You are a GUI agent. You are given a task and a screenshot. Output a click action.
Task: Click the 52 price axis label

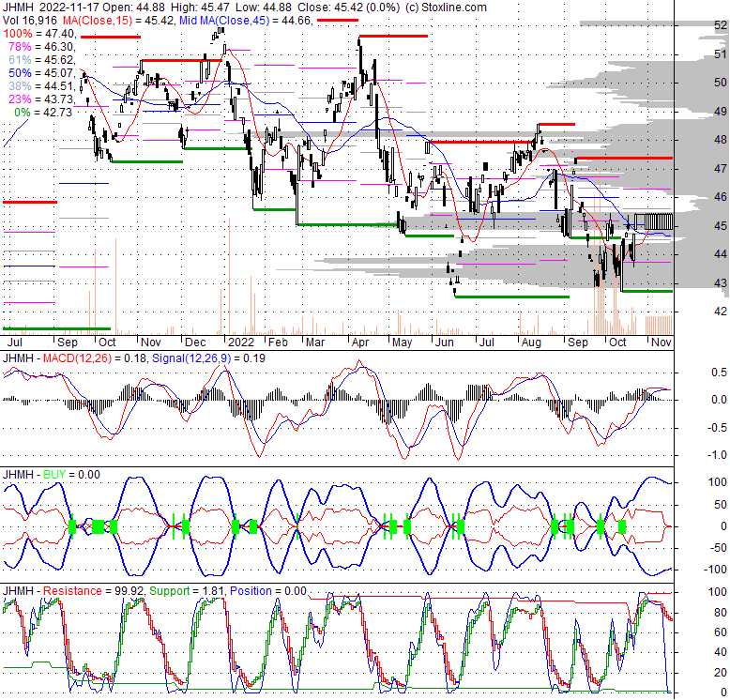point(721,25)
